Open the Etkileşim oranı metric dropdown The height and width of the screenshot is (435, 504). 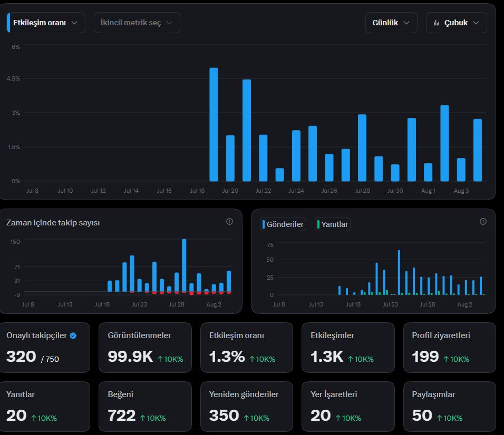click(x=46, y=23)
